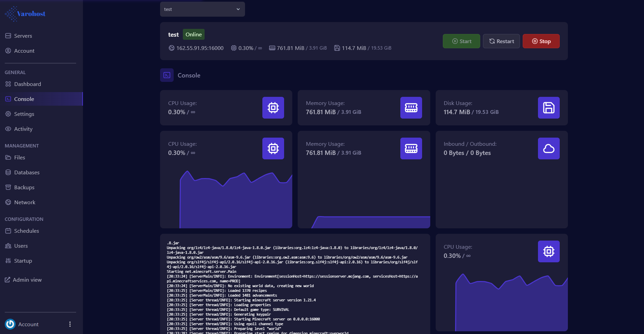Screen dimensions: 644x334
Task: Open Servers in sidebar
Action: [x=23, y=36]
